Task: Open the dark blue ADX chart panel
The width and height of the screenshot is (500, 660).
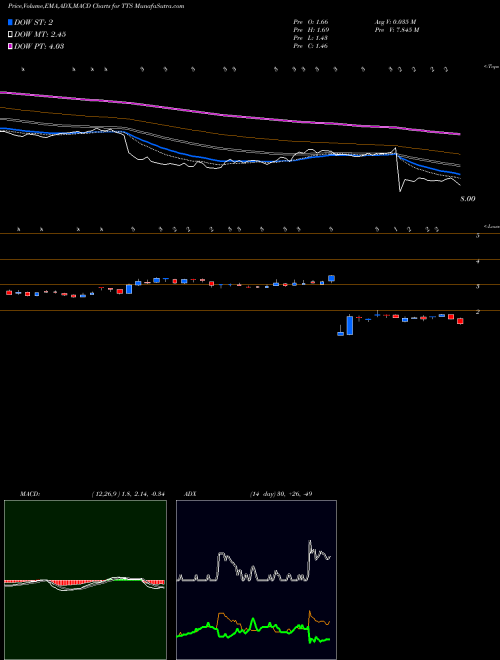Action: coord(256,580)
